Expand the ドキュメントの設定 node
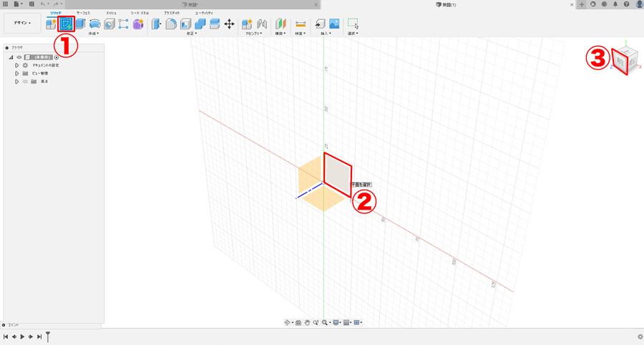The width and height of the screenshot is (644, 345). pos(17,65)
